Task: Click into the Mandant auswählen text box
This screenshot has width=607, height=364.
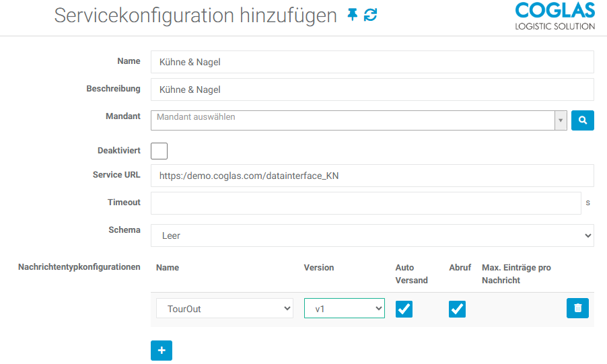Action: point(353,120)
